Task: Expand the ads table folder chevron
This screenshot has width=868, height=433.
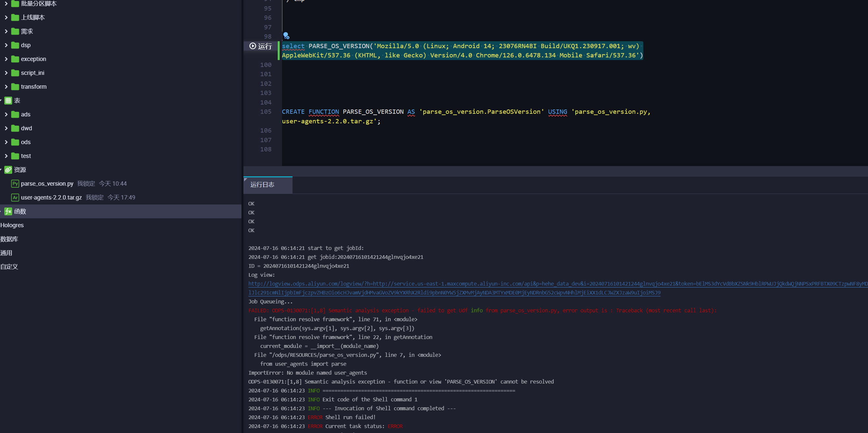Action: pyautogui.click(x=6, y=114)
